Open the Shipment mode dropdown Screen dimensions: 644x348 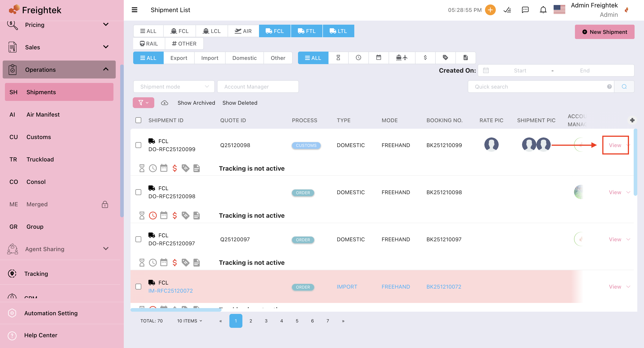click(x=174, y=87)
